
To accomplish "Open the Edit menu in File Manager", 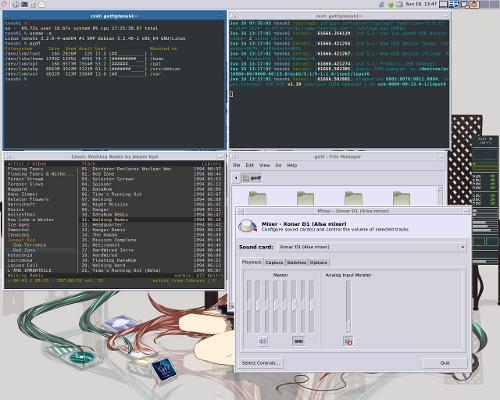I will tap(250, 165).
